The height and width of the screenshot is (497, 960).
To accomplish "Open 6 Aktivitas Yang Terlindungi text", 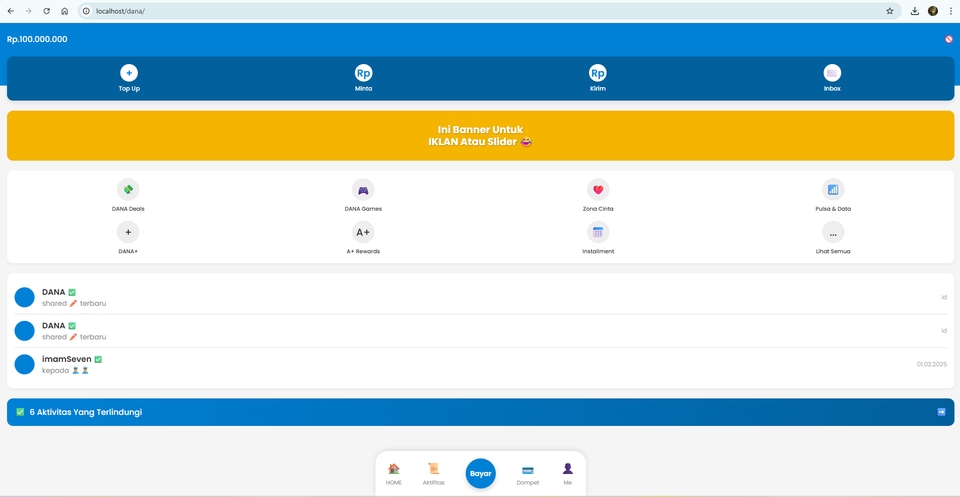I will (86, 412).
